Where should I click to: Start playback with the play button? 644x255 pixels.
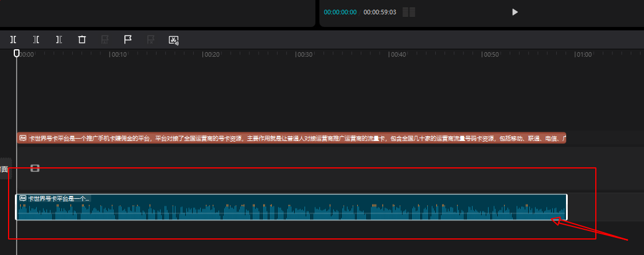pos(515,12)
